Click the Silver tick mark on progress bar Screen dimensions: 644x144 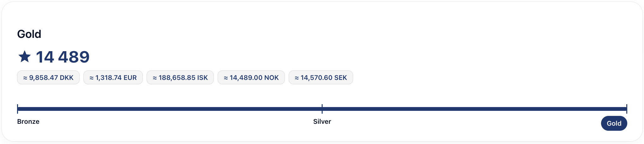tap(322, 109)
